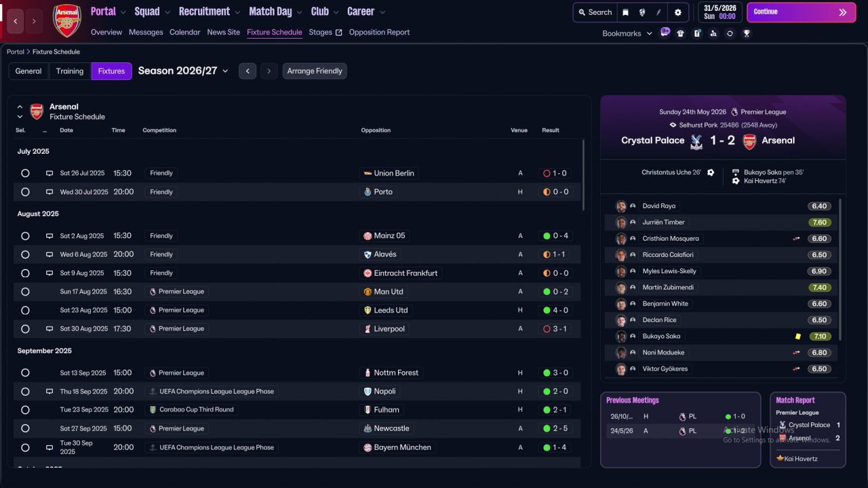Image resolution: width=868 pixels, height=488 pixels.
Task: Click the substitution icon beside Noni Madueke
Action: coord(797,352)
